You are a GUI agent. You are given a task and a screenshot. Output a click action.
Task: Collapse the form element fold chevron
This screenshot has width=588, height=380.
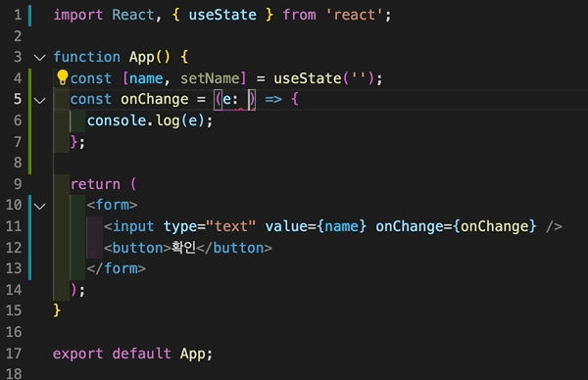39,206
